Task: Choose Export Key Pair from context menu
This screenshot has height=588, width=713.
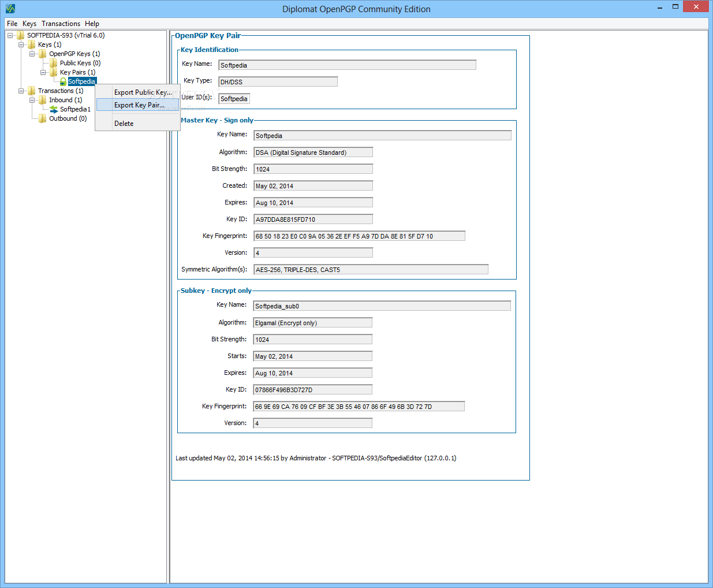Action: [138, 105]
